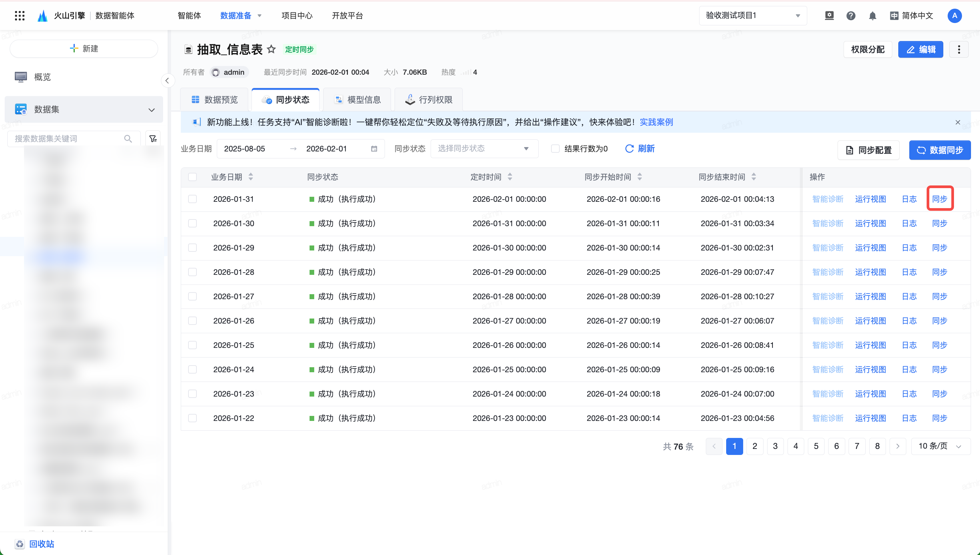This screenshot has height=555, width=980.
Task: Dismiss the new feature announcement banner
Action: tap(958, 122)
